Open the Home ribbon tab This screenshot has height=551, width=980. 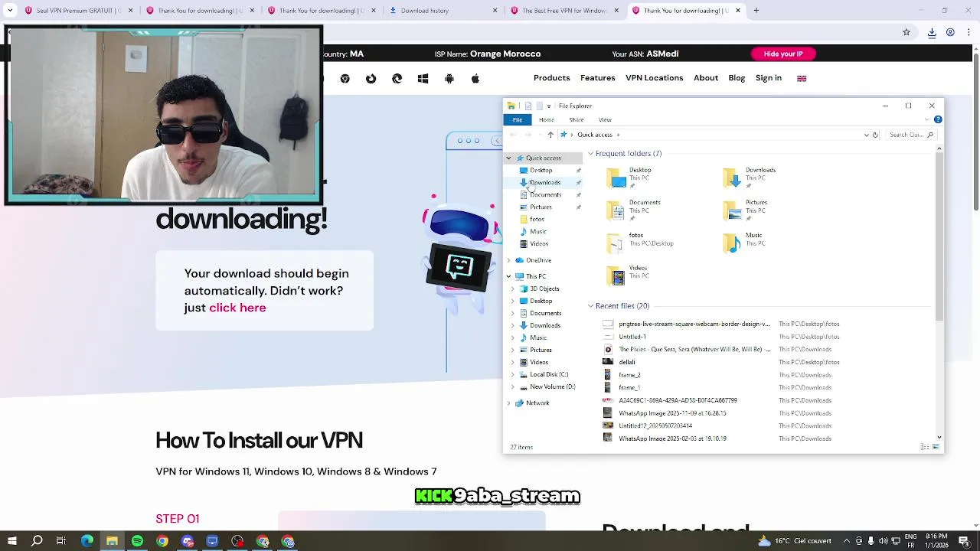click(547, 119)
